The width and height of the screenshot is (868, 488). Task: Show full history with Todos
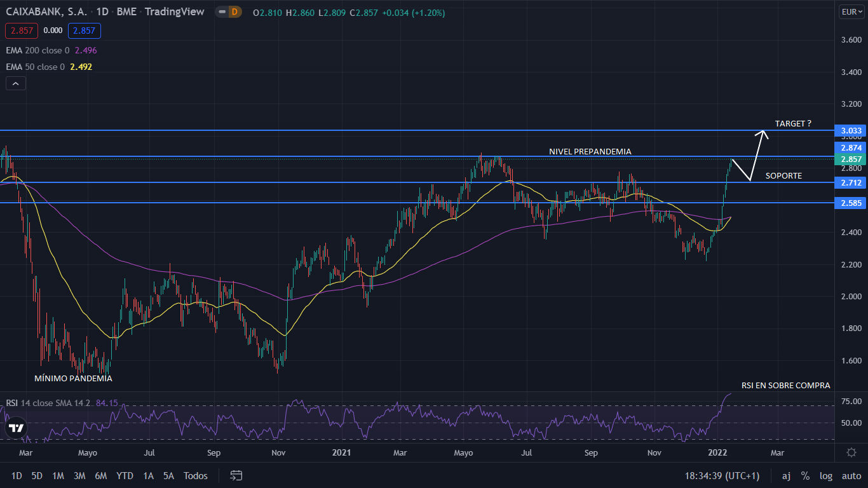point(196,475)
